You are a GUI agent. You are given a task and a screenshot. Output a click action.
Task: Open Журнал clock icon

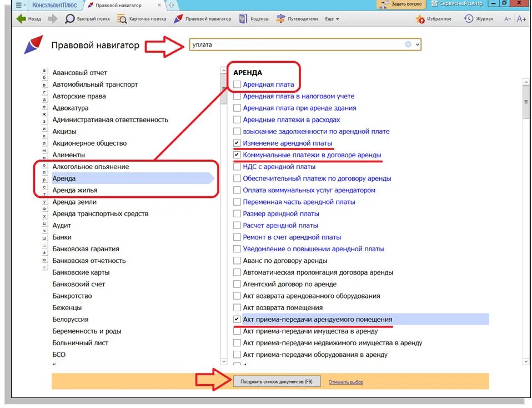(469, 19)
